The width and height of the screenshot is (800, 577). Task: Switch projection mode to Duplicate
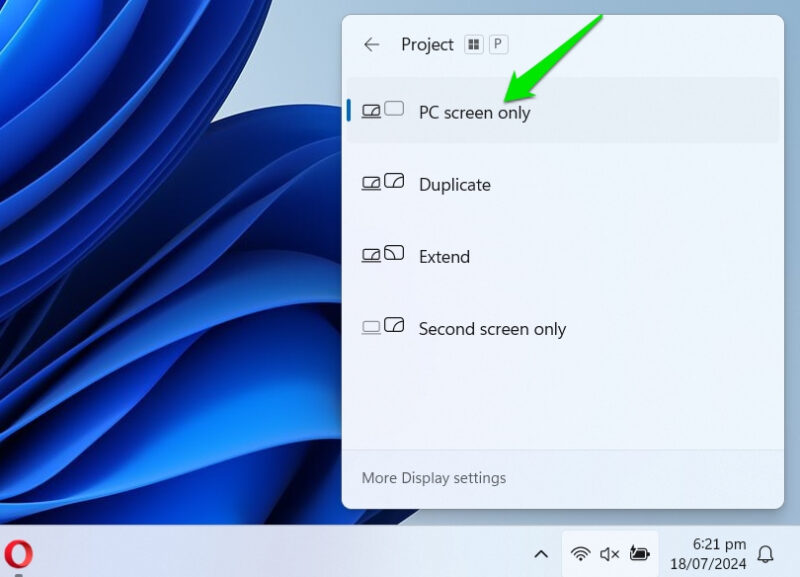[x=454, y=184]
